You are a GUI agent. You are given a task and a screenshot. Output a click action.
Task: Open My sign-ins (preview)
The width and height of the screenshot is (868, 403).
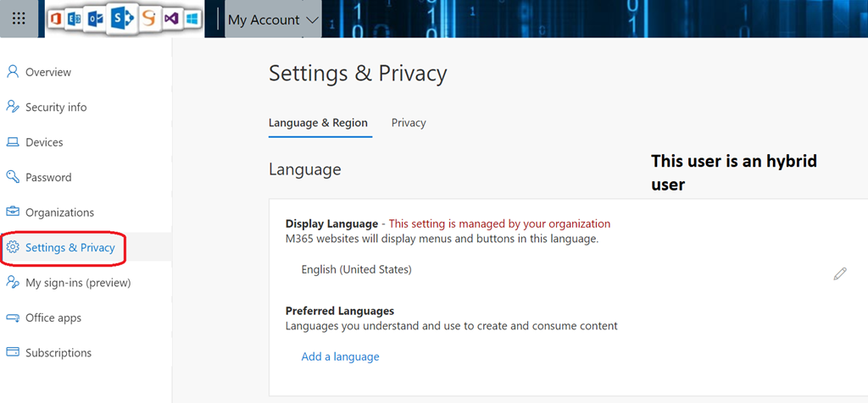77,283
